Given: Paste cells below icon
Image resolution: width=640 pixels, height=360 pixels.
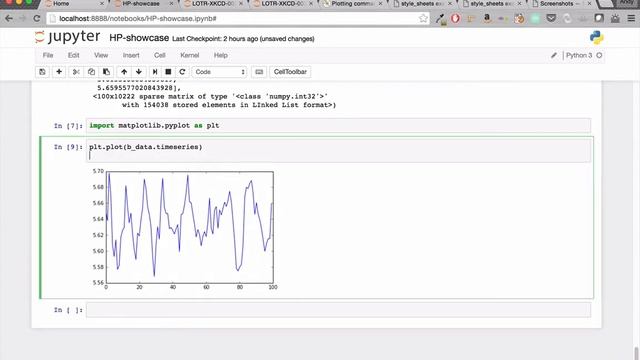Looking at the screenshot, I should tap(106, 72).
